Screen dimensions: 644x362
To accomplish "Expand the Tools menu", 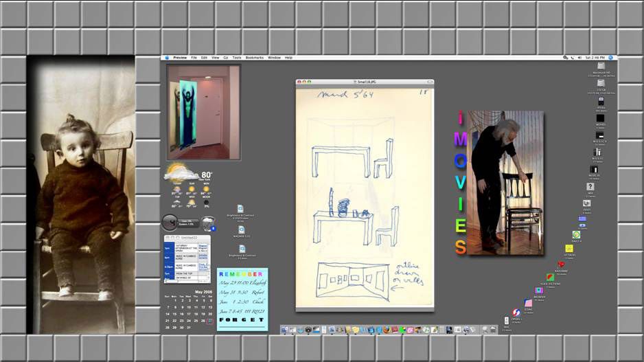I will (x=236, y=58).
